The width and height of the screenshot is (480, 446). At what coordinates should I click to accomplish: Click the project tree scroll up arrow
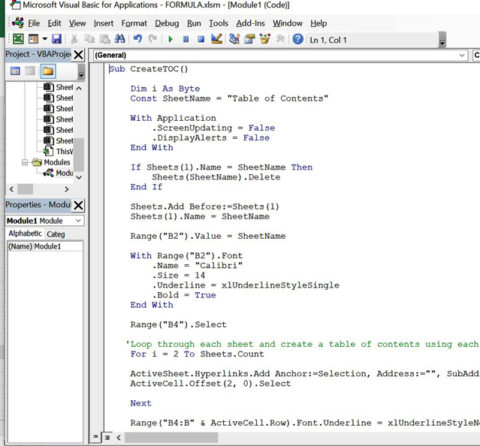pyautogui.click(x=79, y=88)
